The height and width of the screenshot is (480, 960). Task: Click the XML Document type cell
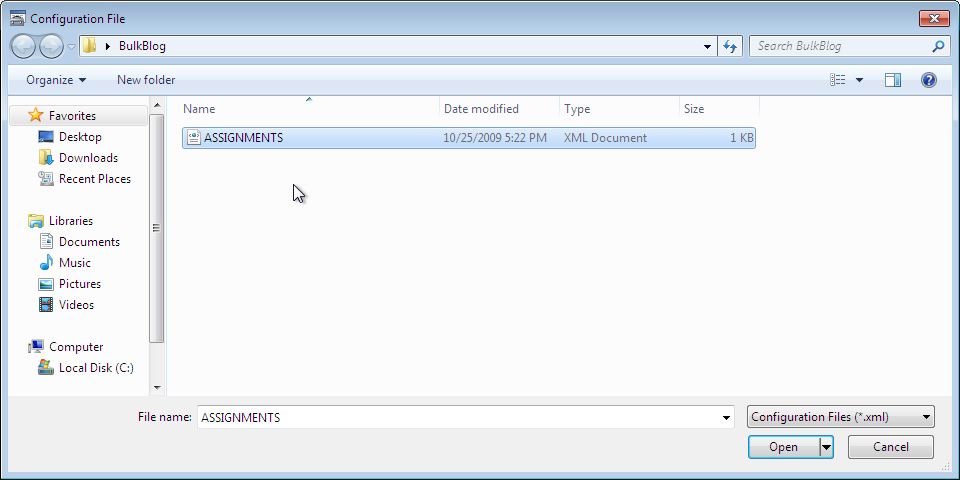point(605,138)
